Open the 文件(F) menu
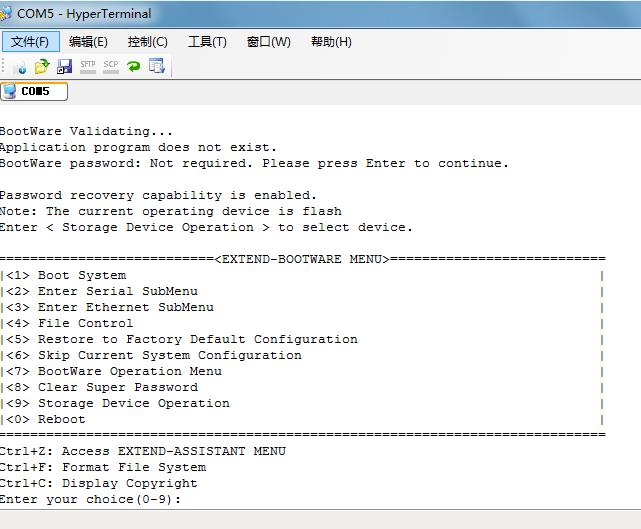Viewport: 641px width, 529px height. [x=31, y=42]
